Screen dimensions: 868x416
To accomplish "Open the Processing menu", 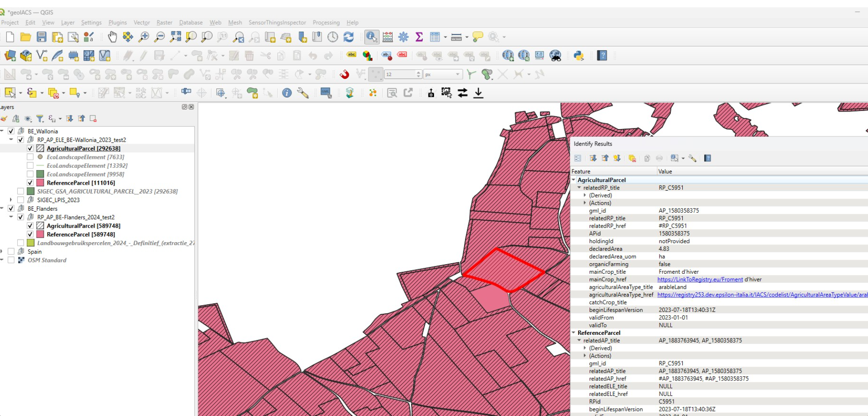I will pyautogui.click(x=326, y=22).
